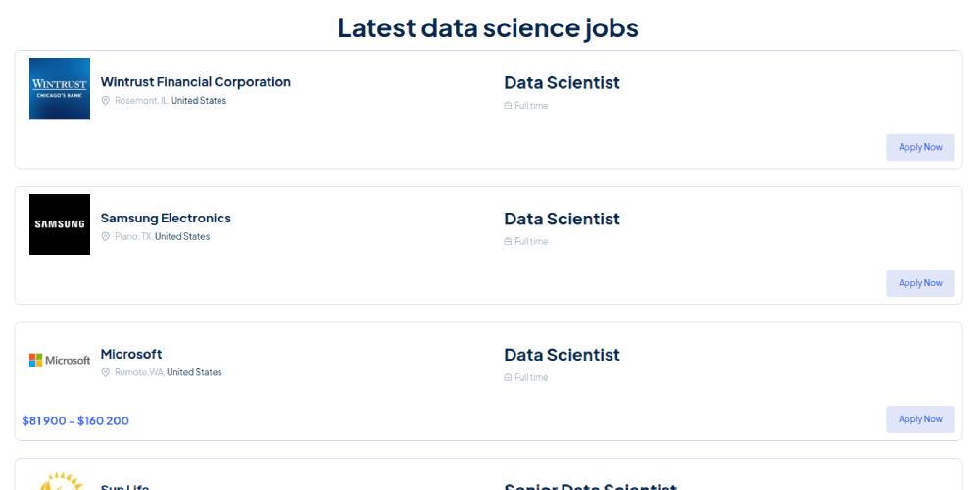Click briefcase icon in Microsoft job listing
Screen dimensions: 980x490
point(508,378)
